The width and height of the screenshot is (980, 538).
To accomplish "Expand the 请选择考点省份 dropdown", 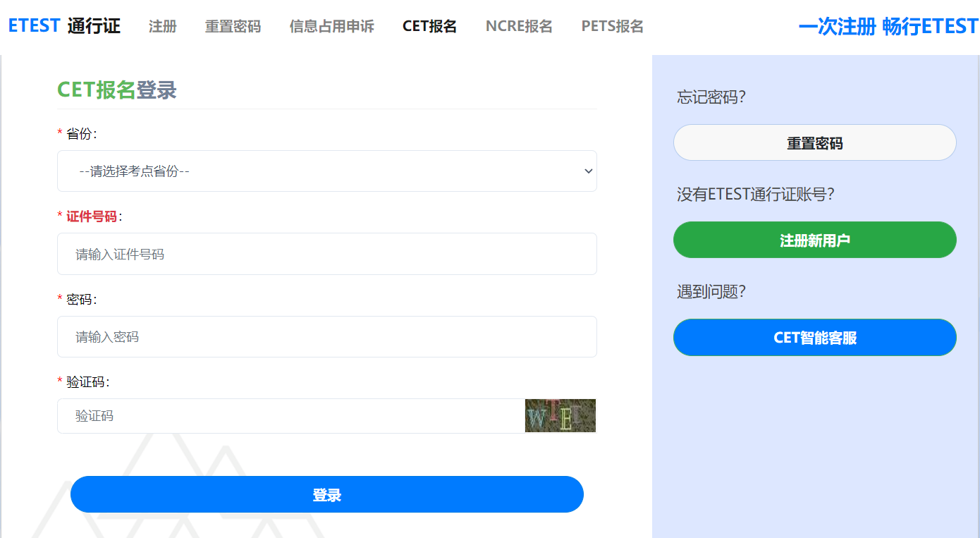I will [326, 171].
